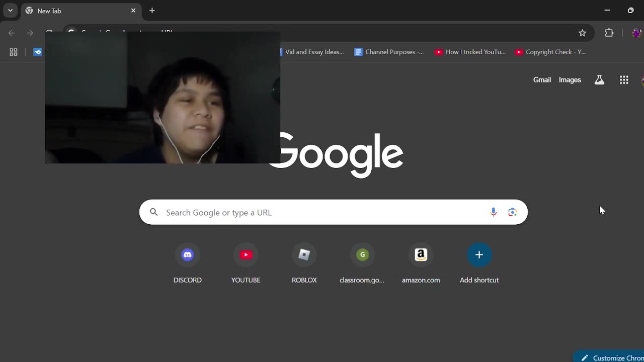Open the tab groups grid icon
The image size is (644, 362).
tap(14, 52)
